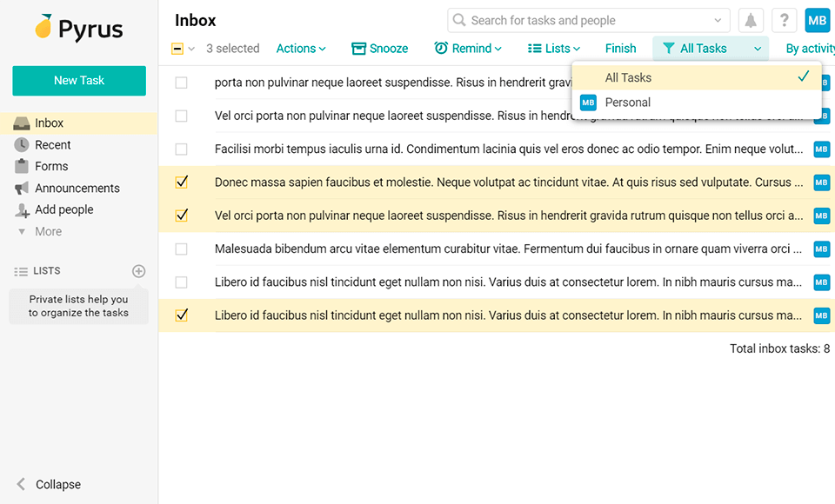Select Recent in the sidebar

(x=54, y=144)
